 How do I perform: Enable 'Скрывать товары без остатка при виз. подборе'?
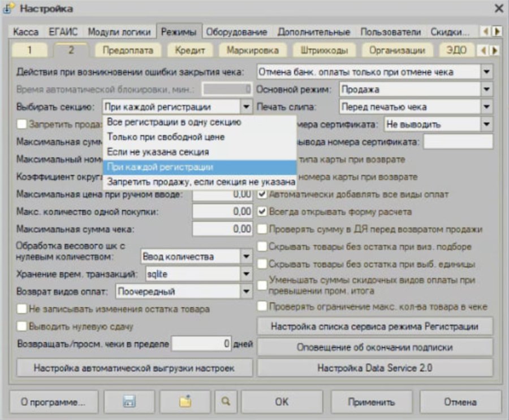pyautogui.click(x=262, y=246)
